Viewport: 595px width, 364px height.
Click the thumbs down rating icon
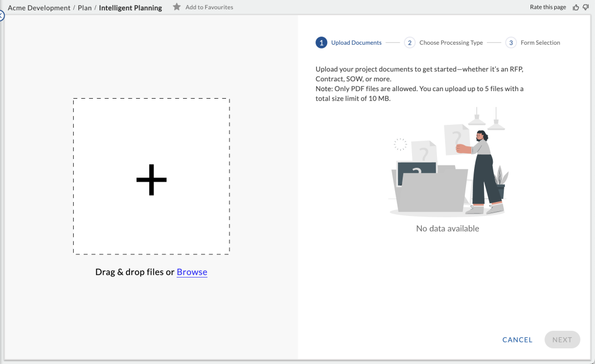(586, 7)
